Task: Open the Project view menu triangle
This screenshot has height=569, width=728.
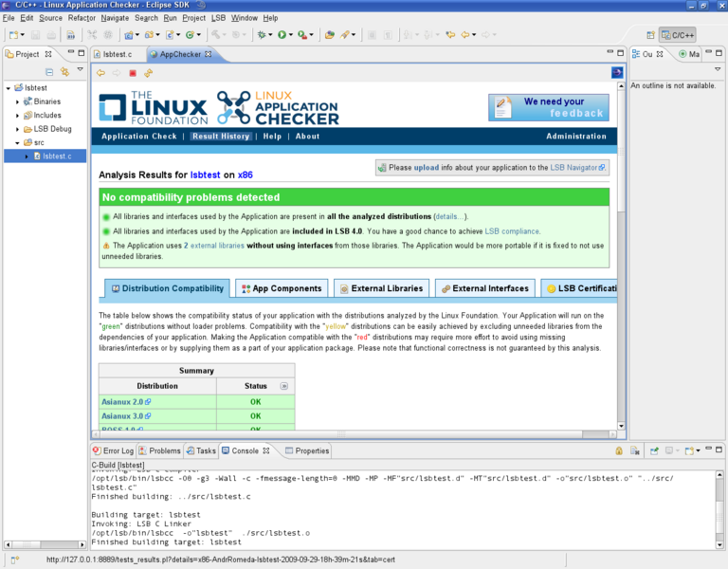Action: 81,69
